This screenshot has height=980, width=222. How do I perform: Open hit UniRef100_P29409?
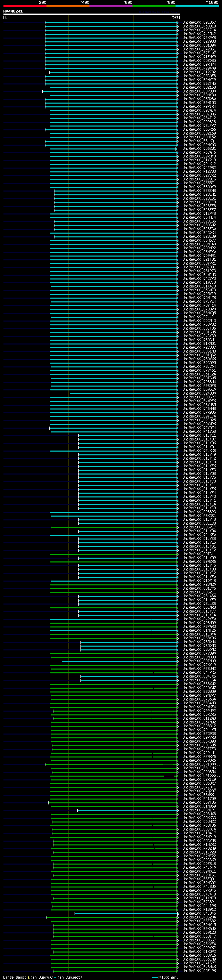click(199, 68)
